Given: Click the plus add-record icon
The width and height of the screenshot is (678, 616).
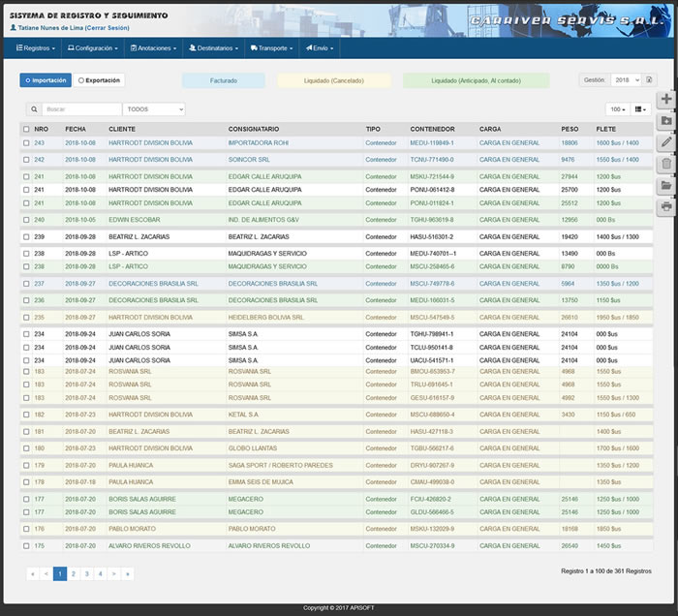Looking at the screenshot, I should point(666,99).
